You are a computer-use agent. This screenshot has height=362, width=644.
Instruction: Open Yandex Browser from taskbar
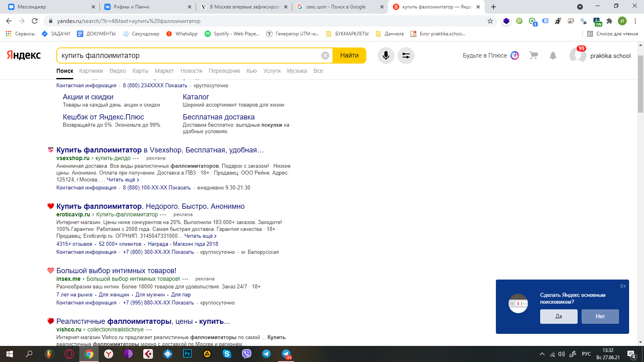point(109,354)
